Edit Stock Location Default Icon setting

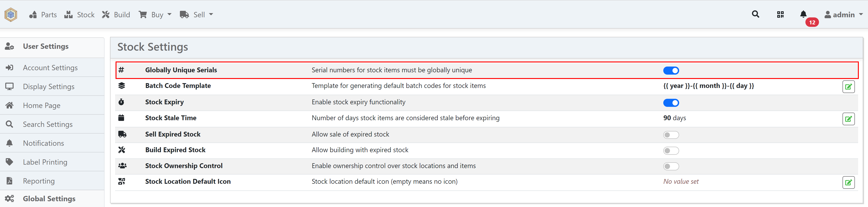pos(848,182)
